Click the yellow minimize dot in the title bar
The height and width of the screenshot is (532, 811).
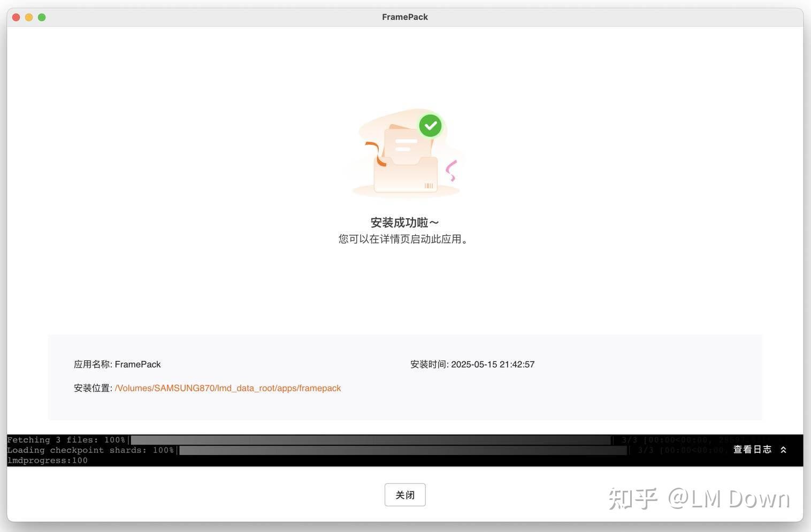(x=29, y=17)
